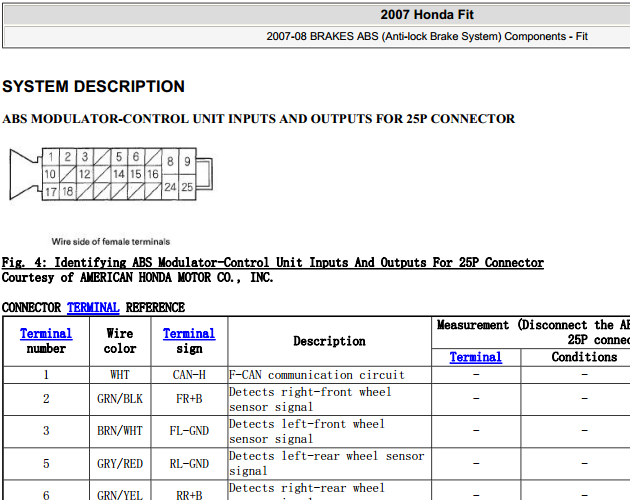
Task: Click the 'Conditions' column header
Action: [584, 357]
